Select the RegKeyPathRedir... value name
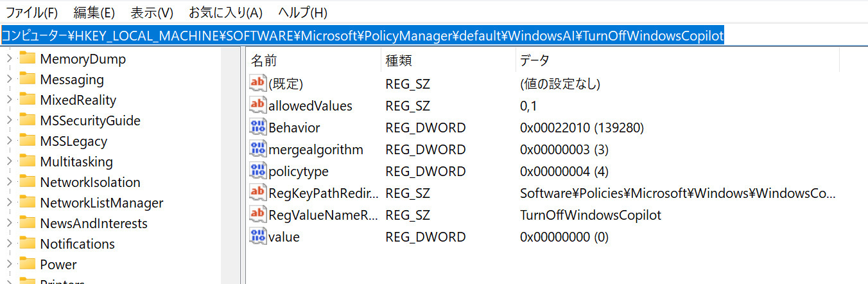The image size is (868, 284). [x=324, y=193]
